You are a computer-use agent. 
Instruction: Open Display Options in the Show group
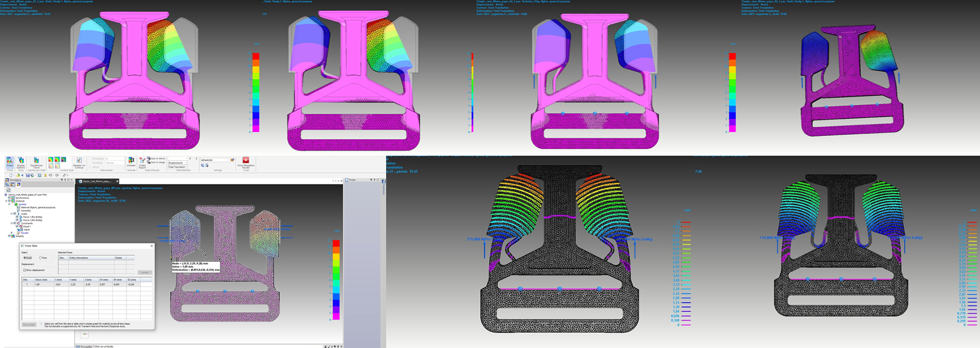21,163
